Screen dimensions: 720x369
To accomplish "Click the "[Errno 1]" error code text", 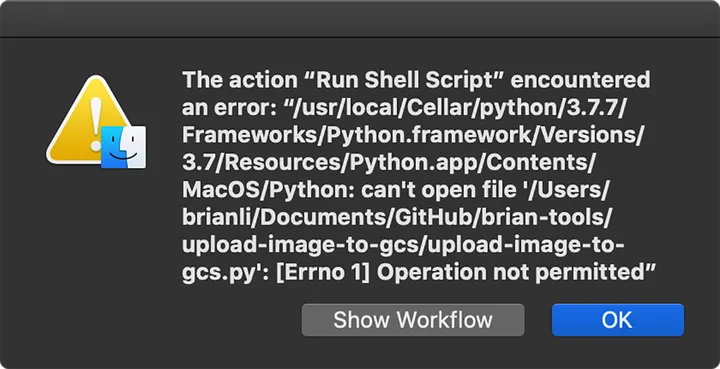I will pos(323,273).
